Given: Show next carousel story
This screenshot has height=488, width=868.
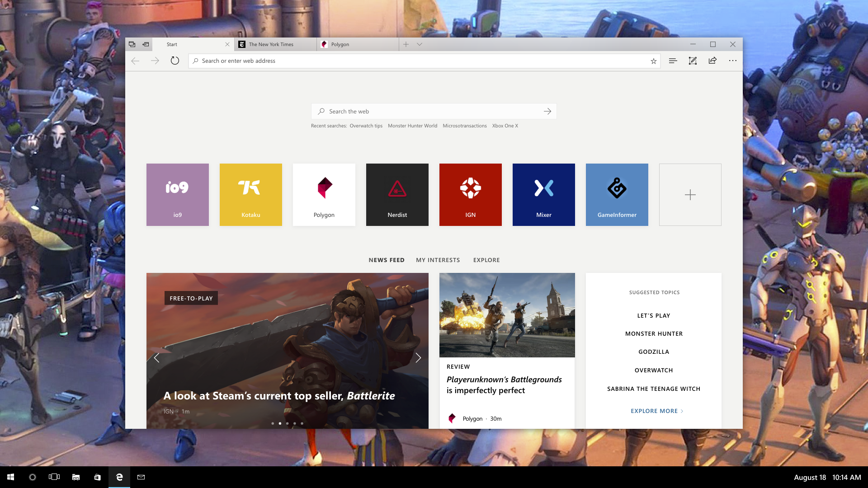Looking at the screenshot, I should (418, 358).
